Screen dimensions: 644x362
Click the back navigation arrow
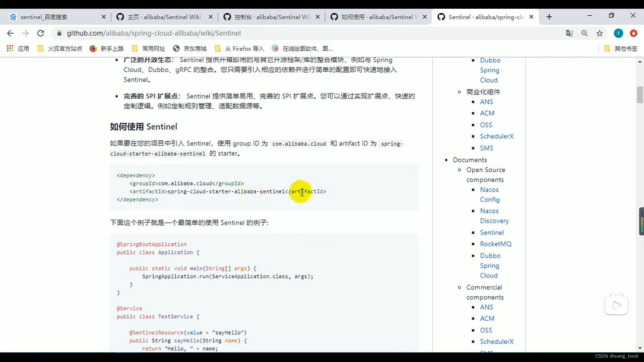click(x=11, y=33)
